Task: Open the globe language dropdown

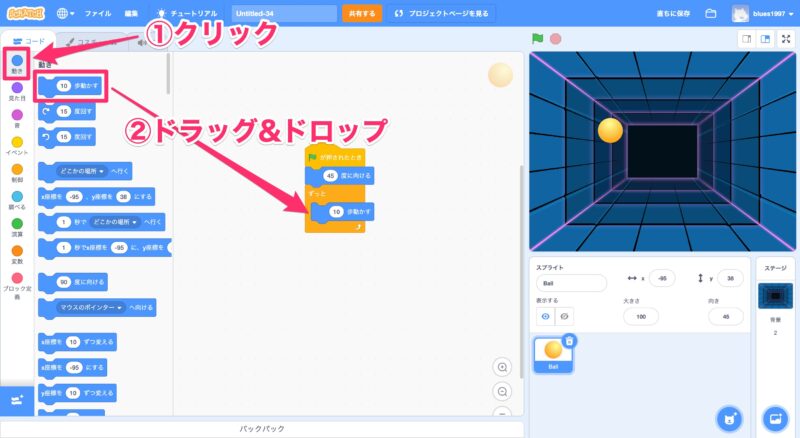Action: [68, 13]
